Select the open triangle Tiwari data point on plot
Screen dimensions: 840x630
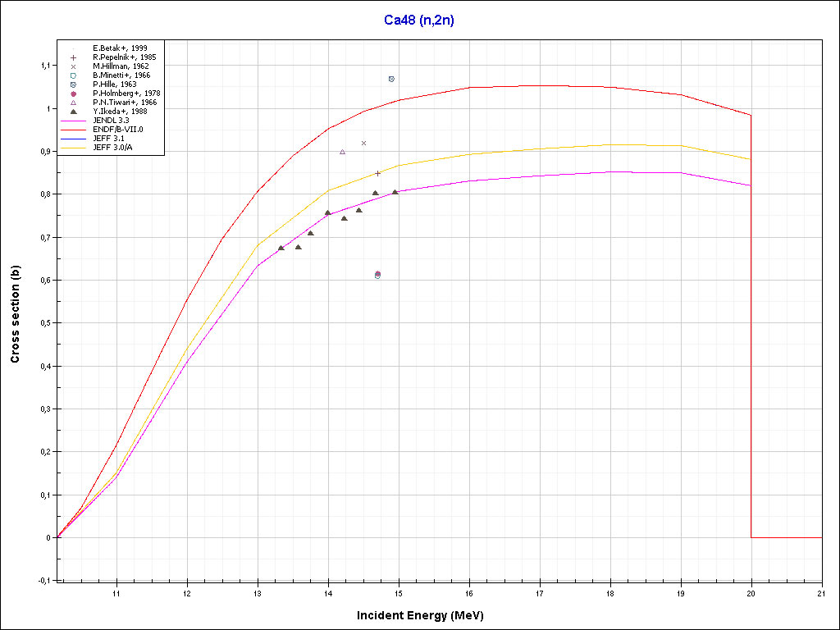tap(342, 152)
